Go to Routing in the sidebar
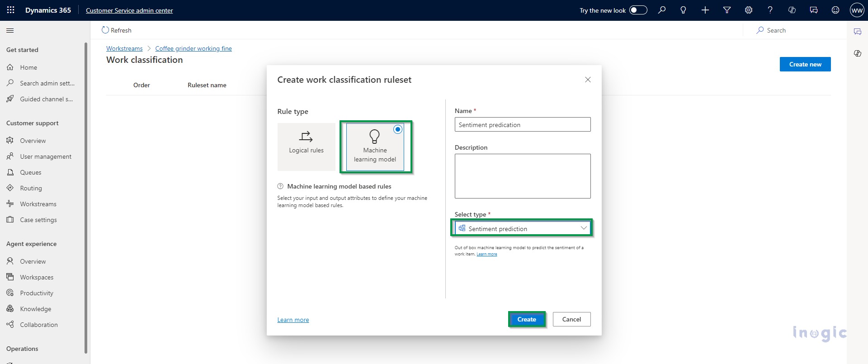868x364 pixels. 31,188
